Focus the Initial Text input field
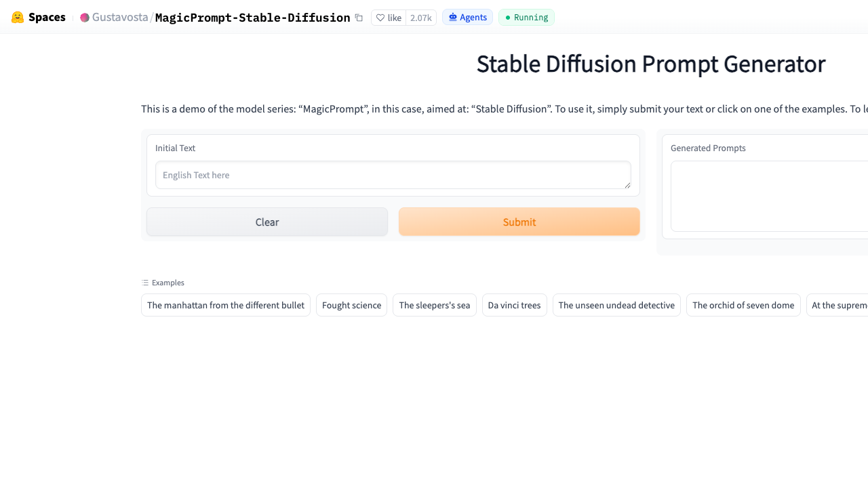Image resolution: width=868 pixels, height=488 pixels. pyautogui.click(x=393, y=175)
